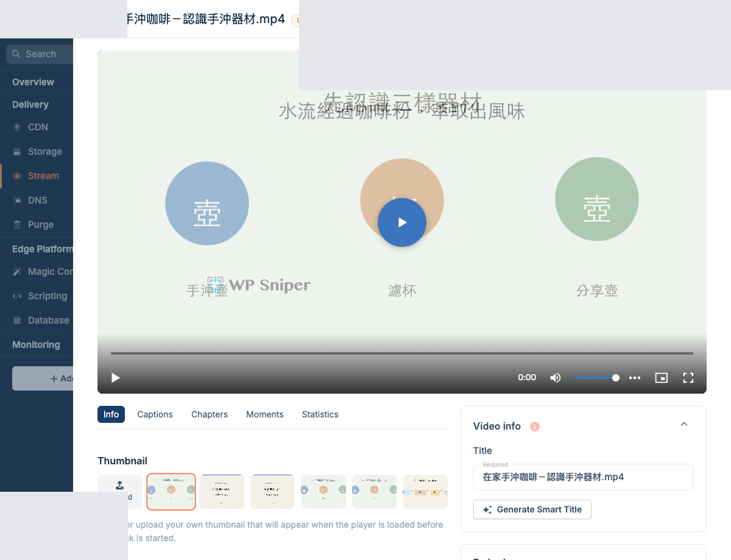
Task: Switch the player to fullscreen
Action: click(x=688, y=378)
